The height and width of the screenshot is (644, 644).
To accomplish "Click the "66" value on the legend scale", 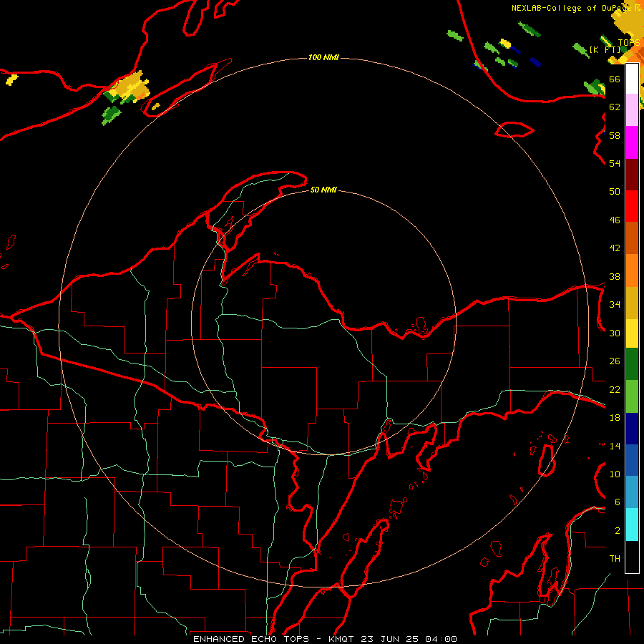I will (x=615, y=79).
